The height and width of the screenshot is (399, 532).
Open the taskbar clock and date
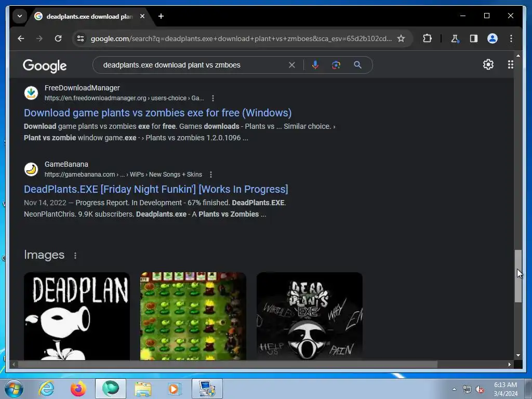pos(506,389)
